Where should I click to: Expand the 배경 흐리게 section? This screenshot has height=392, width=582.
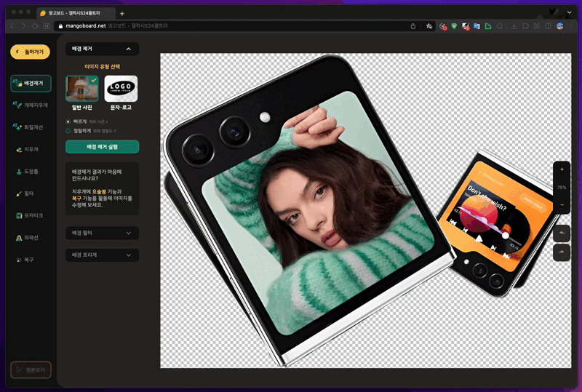(x=102, y=255)
